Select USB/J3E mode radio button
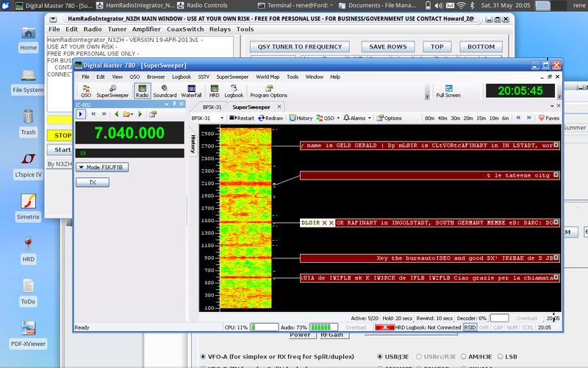 [x=380, y=356]
